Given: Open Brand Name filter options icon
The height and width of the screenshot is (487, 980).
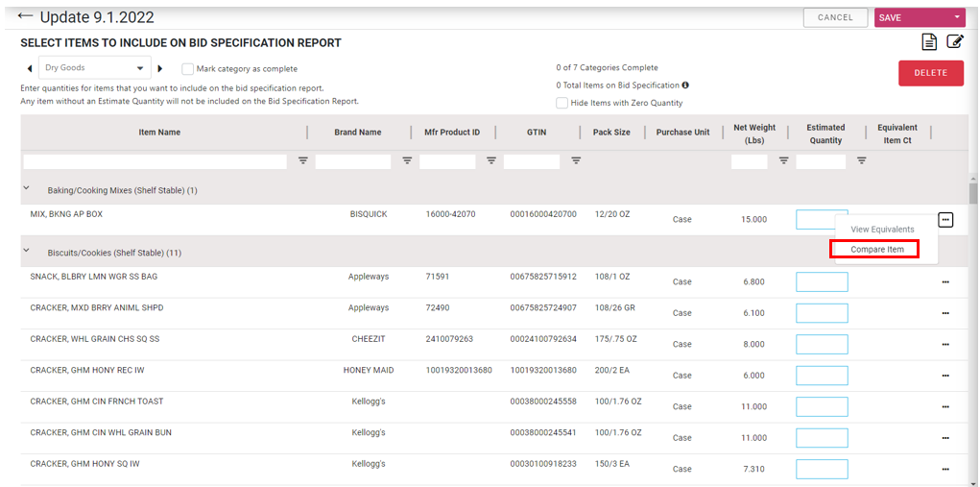Looking at the screenshot, I should tap(407, 160).
